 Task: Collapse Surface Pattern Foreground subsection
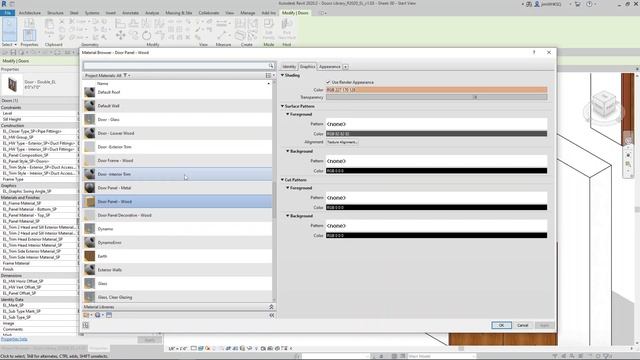point(288,114)
